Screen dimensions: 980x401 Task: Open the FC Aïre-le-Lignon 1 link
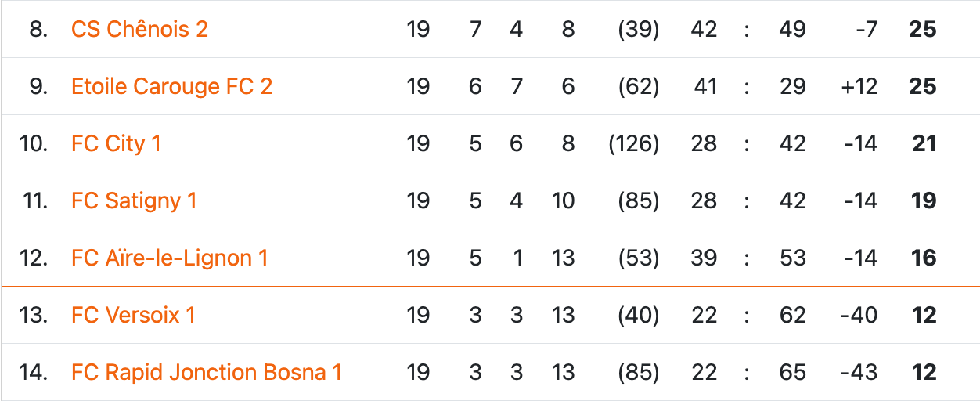click(x=169, y=258)
